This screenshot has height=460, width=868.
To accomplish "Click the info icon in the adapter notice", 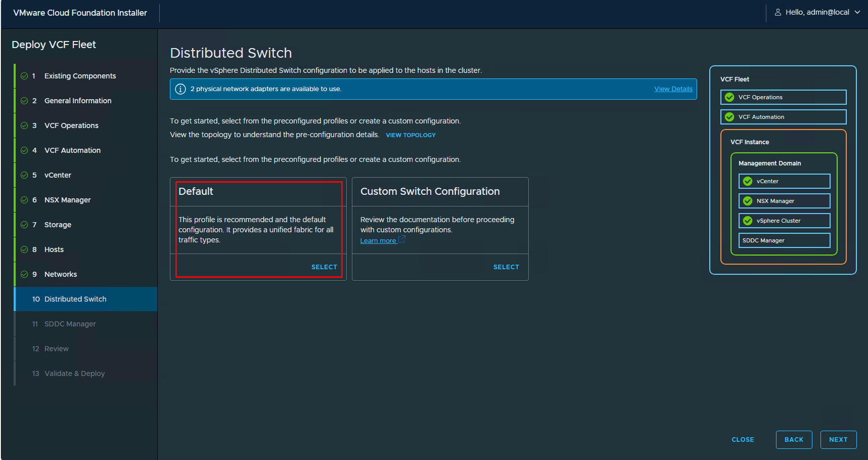I will click(180, 89).
